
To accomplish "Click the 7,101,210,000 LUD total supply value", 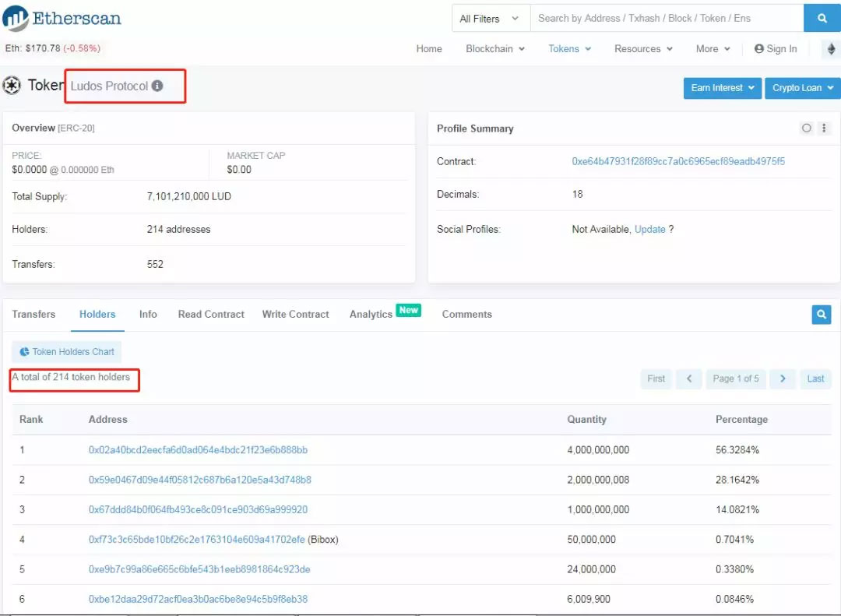I will point(188,196).
